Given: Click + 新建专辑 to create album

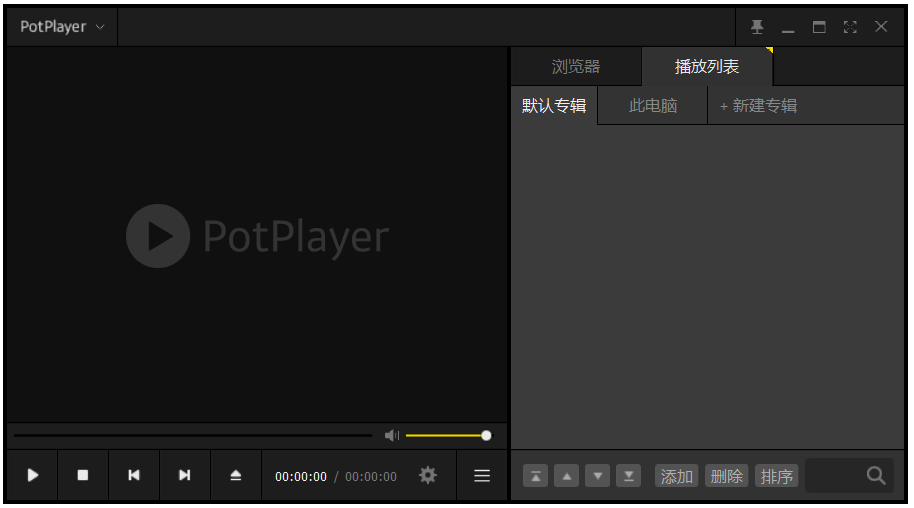Looking at the screenshot, I should 758,106.
